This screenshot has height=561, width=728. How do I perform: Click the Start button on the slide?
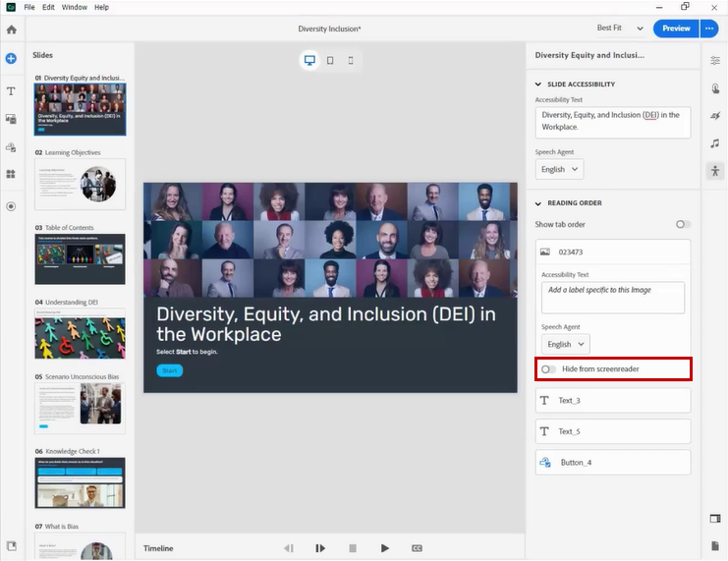click(x=169, y=370)
